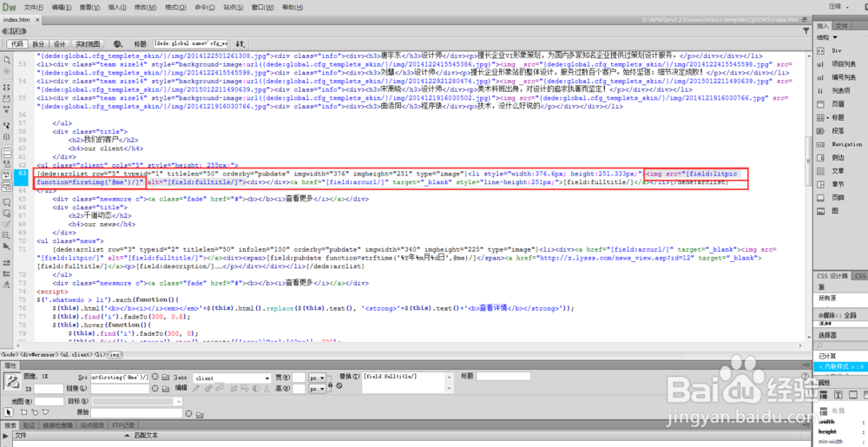Click the ID input field

click(49, 389)
